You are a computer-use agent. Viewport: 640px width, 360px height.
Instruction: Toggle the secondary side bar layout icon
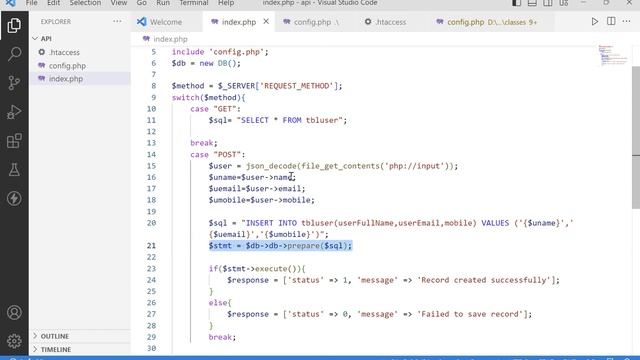(548, 3)
